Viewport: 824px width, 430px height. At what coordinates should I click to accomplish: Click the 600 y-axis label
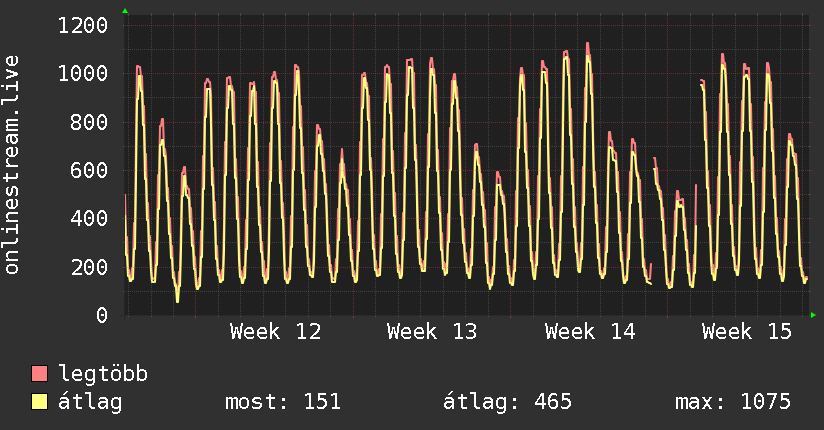click(89, 170)
